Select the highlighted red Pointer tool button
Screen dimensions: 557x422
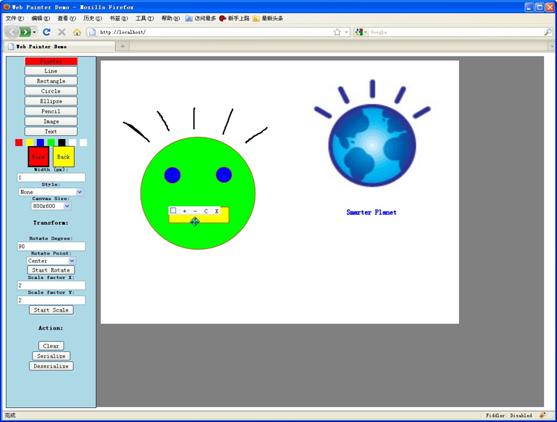[x=51, y=61]
